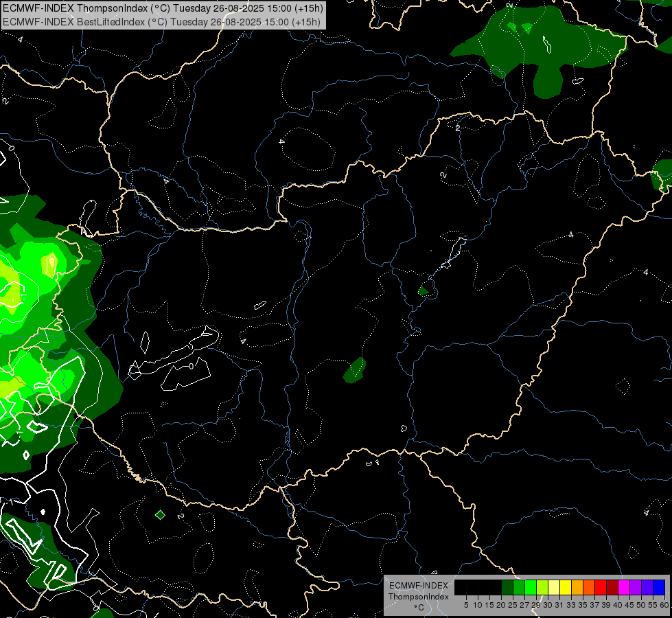The width and height of the screenshot is (672, 618).
Task: Click the legend value label 5
Action: click(x=466, y=605)
